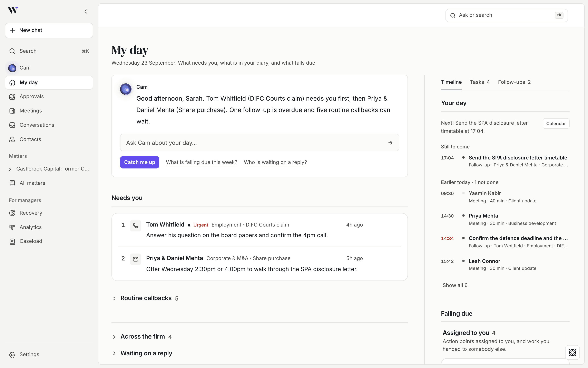This screenshot has height=368, width=588.
Task: Go to Conversations
Action: [49, 125]
